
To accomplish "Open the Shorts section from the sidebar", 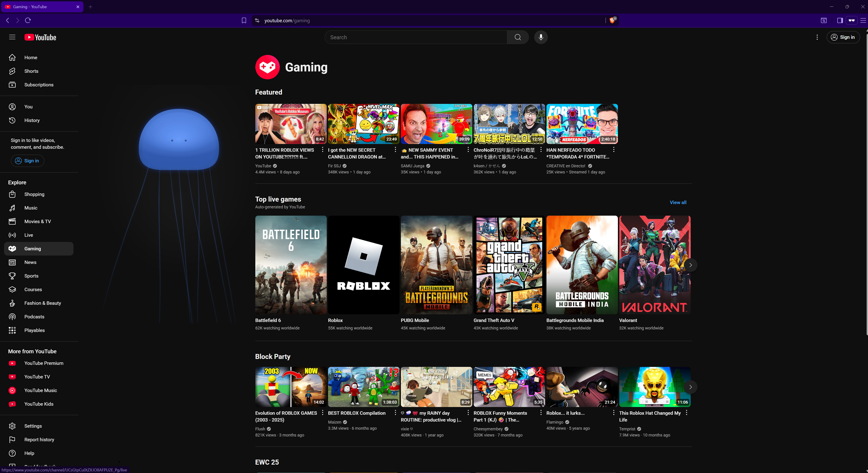I will pos(31,71).
